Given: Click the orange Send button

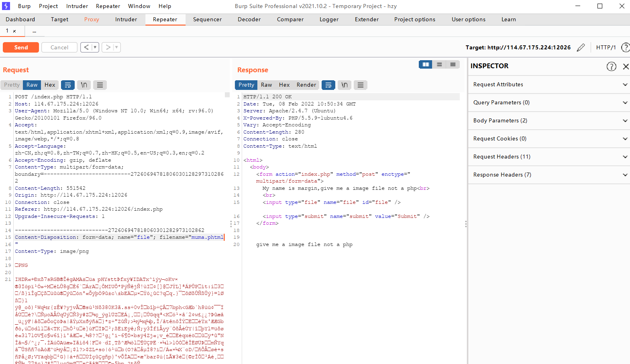Looking at the screenshot, I should tap(21, 47).
